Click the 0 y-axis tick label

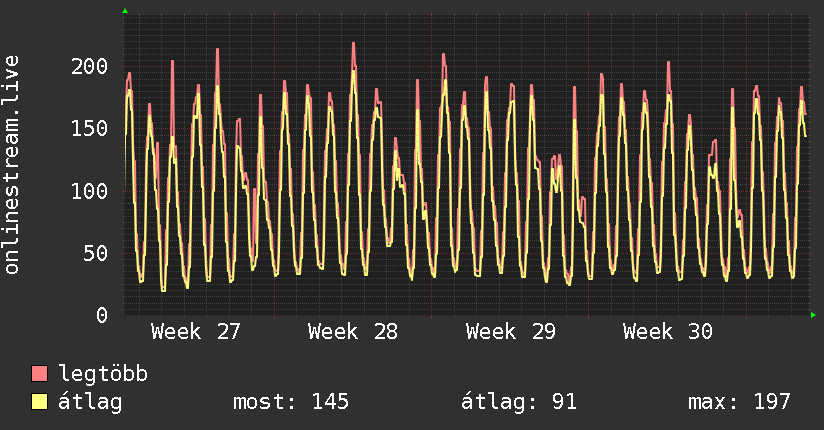[x=102, y=315]
